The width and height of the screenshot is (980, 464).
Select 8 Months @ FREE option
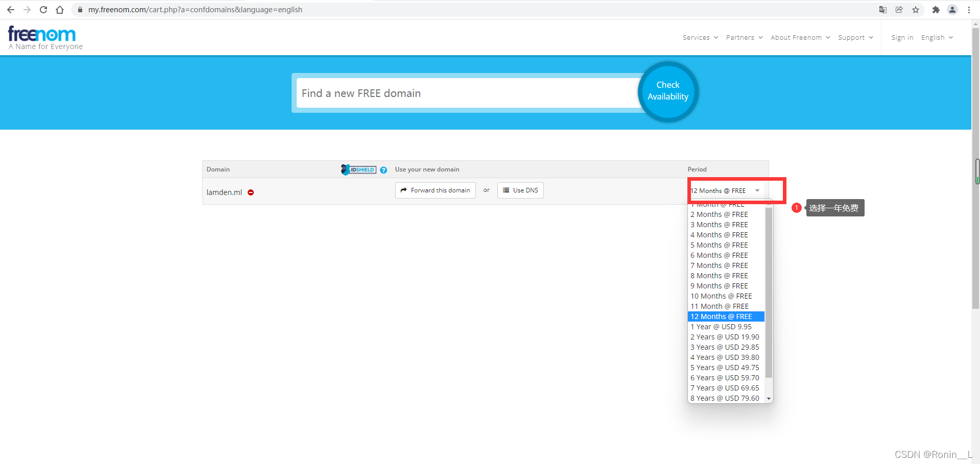point(726,276)
